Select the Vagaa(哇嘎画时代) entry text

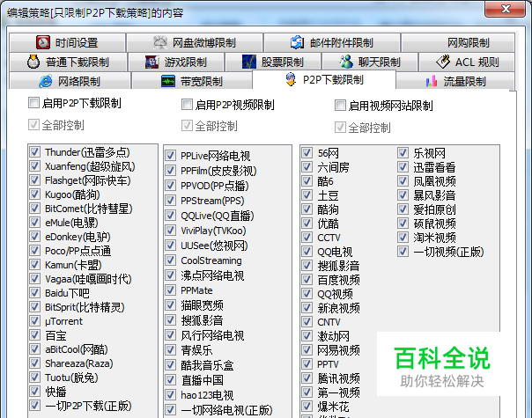coord(88,279)
